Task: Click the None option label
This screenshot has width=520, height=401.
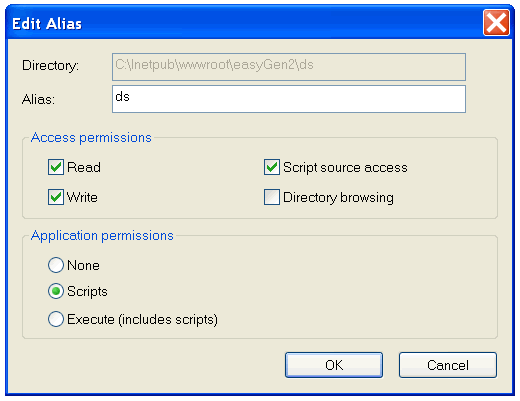Action: click(x=83, y=266)
